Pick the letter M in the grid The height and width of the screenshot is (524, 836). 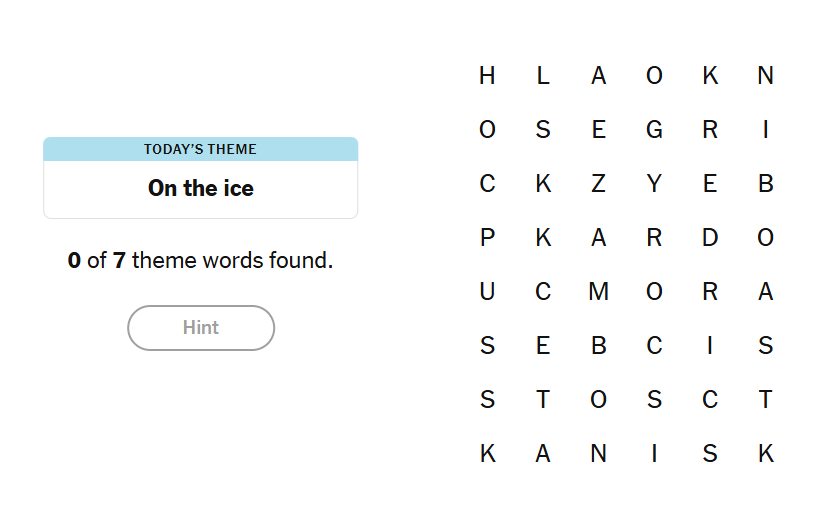[598, 292]
